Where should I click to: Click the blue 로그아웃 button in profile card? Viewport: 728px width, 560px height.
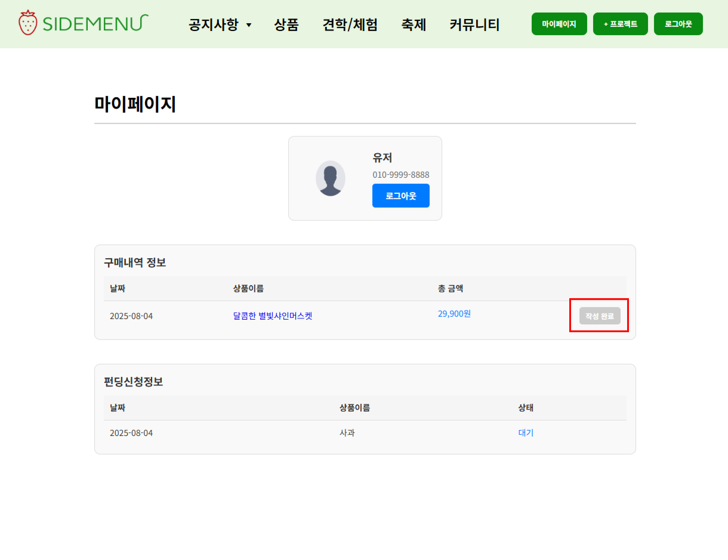tap(401, 196)
